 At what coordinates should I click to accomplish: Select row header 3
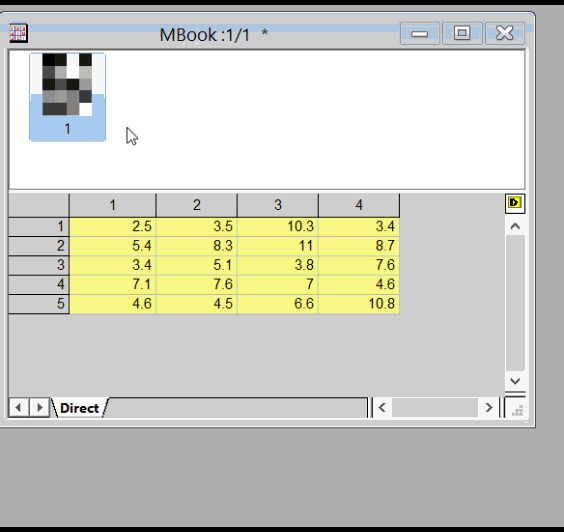tap(39, 265)
